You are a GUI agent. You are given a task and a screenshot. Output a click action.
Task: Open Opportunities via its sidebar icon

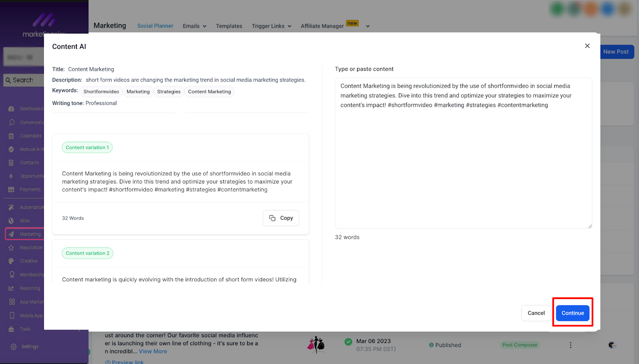click(12, 176)
